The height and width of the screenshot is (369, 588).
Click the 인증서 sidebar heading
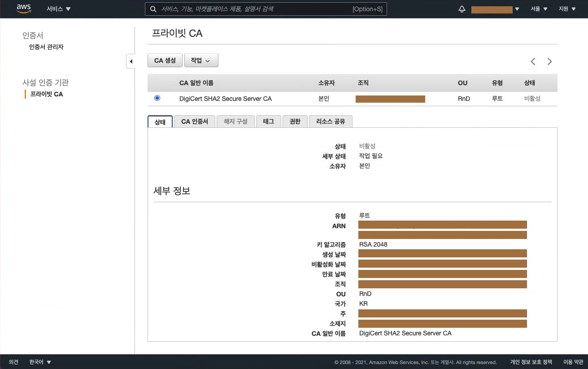pos(33,35)
